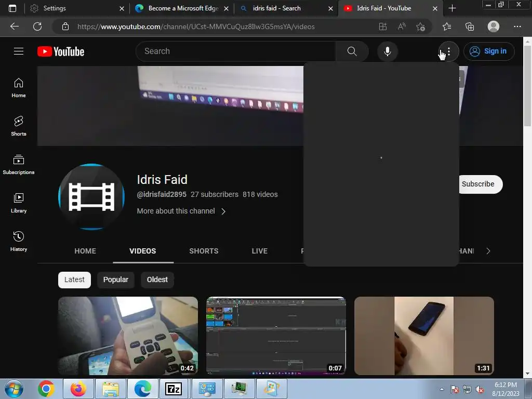Open YouTube settings three-dot menu
Image resolution: width=532 pixels, height=399 pixels.
click(448, 51)
